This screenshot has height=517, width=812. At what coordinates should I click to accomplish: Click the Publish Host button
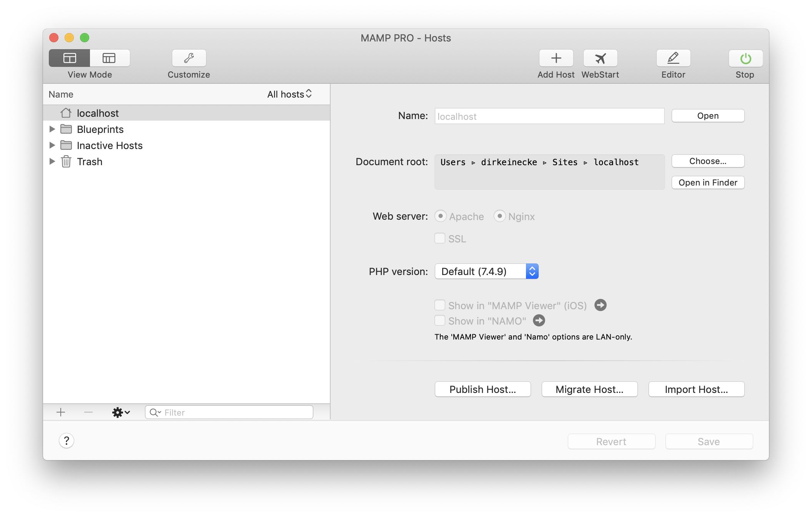click(x=483, y=389)
